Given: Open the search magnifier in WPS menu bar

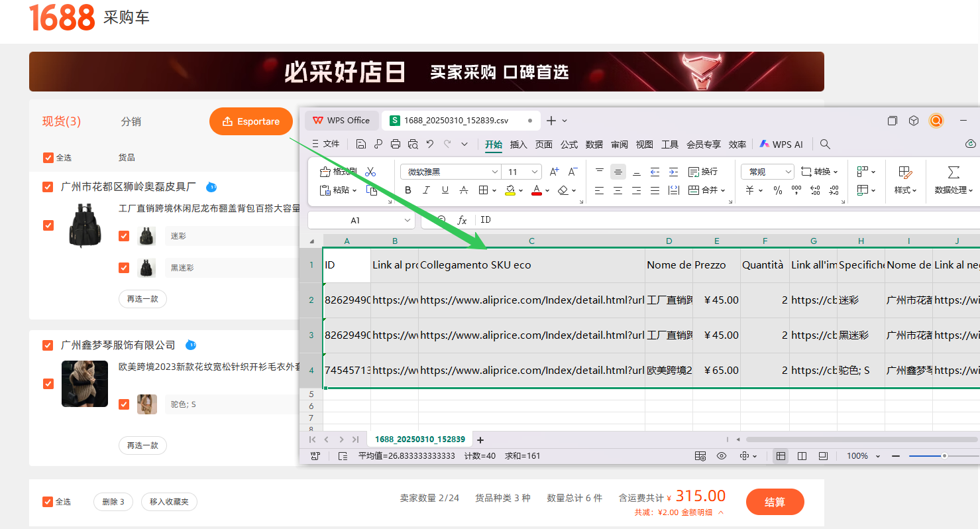Looking at the screenshot, I should point(825,144).
